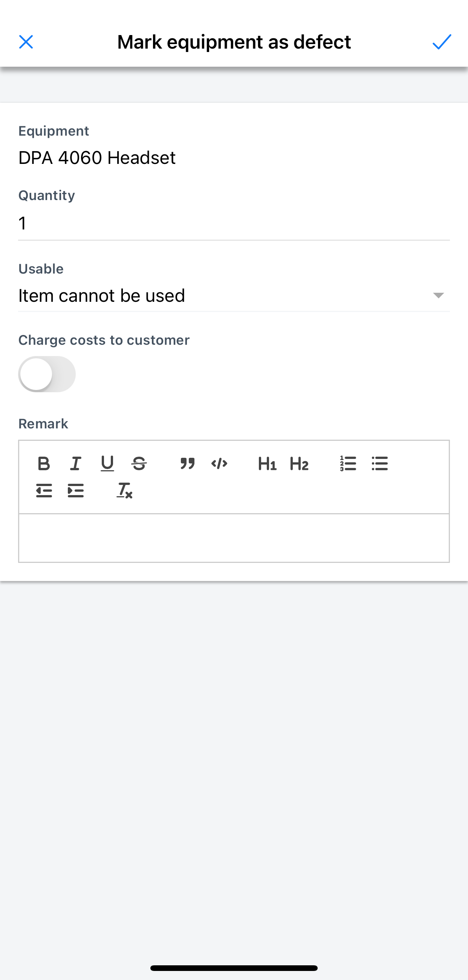Image resolution: width=468 pixels, height=980 pixels.
Task: Insert a code block with the code icon
Action: click(x=219, y=463)
